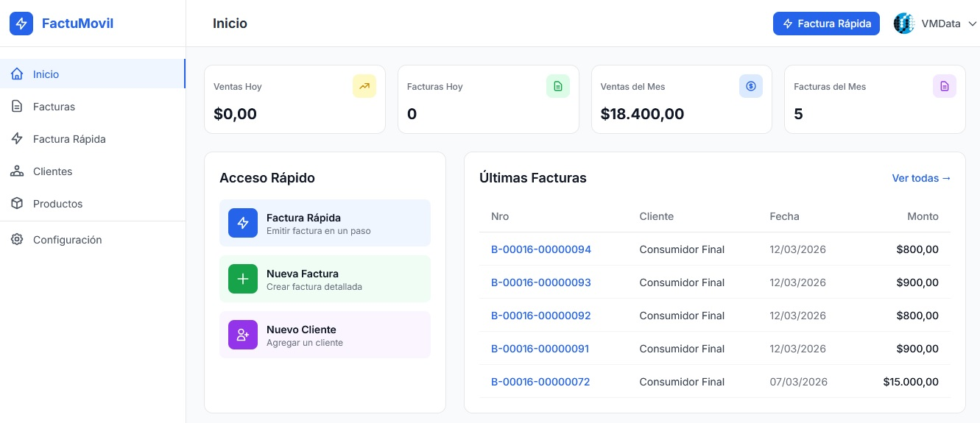Open the Factura Rápida quick access card
Screen dimensions: 980x423
click(325, 223)
